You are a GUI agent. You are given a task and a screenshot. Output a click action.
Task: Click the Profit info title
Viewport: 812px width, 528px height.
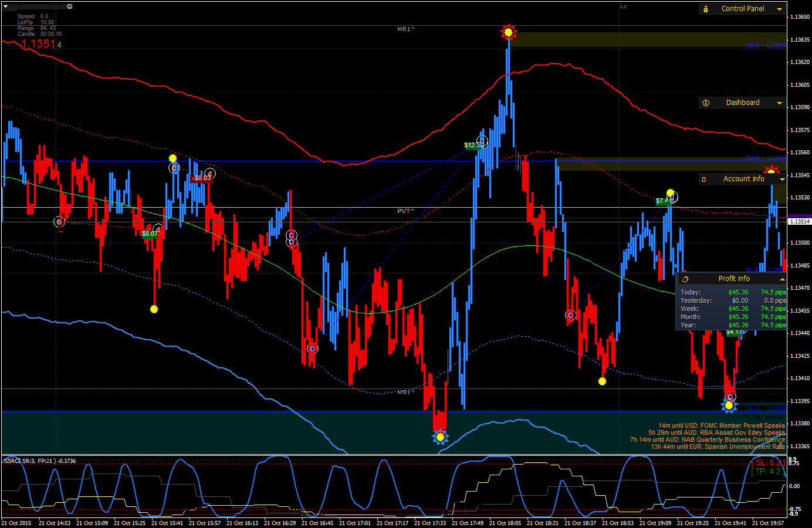[x=734, y=279]
